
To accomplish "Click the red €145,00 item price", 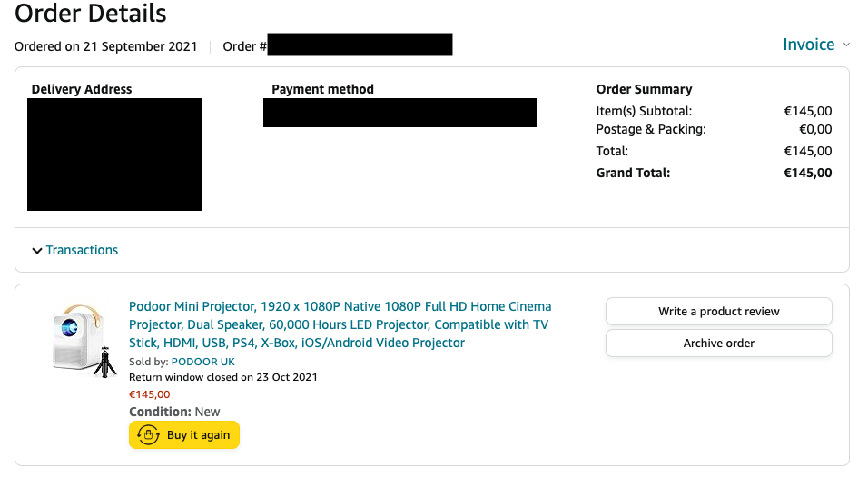I will tap(149, 394).
